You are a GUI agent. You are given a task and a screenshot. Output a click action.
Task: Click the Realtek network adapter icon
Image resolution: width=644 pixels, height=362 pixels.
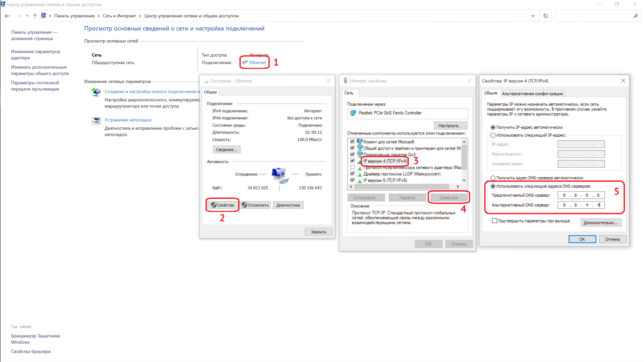(x=353, y=113)
